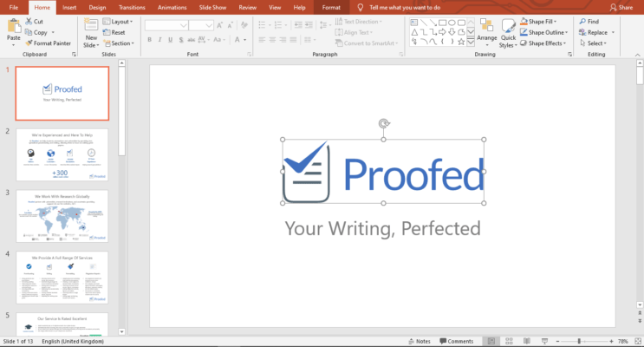Open the font name dropdown

click(x=183, y=25)
